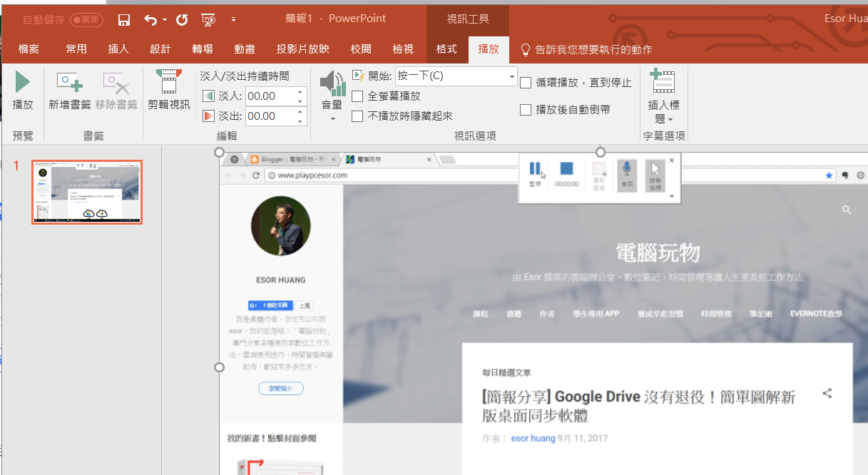
Task: Toggle the AutoSave switch
Action: (87, 20)
